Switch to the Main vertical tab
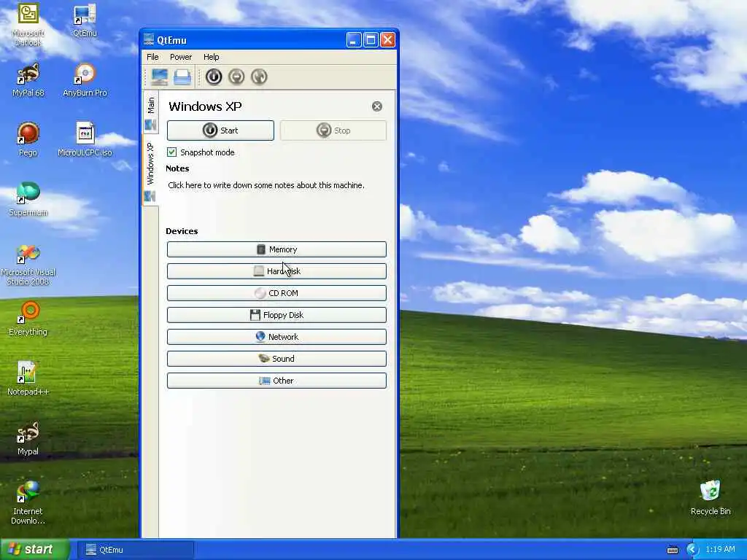This screenshot has height=560, width=747. (x=150, y=112)
